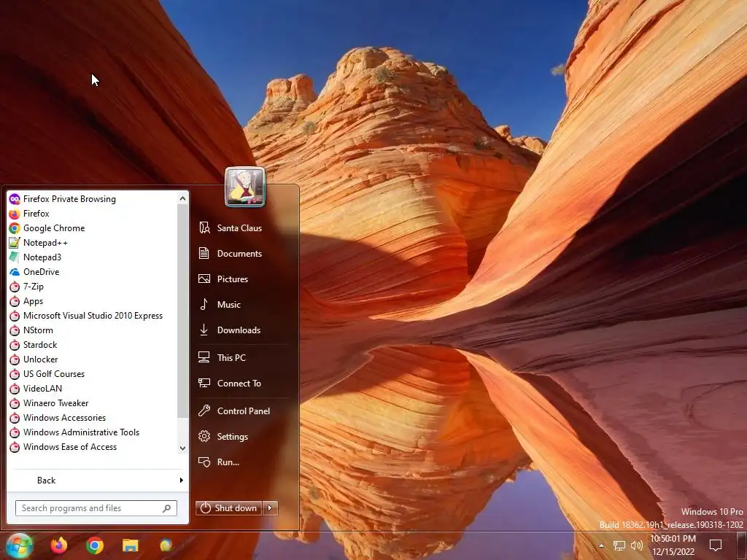Click the programs list scrollbar thumb
Screen dimensions: 747x560
[182, 311]
